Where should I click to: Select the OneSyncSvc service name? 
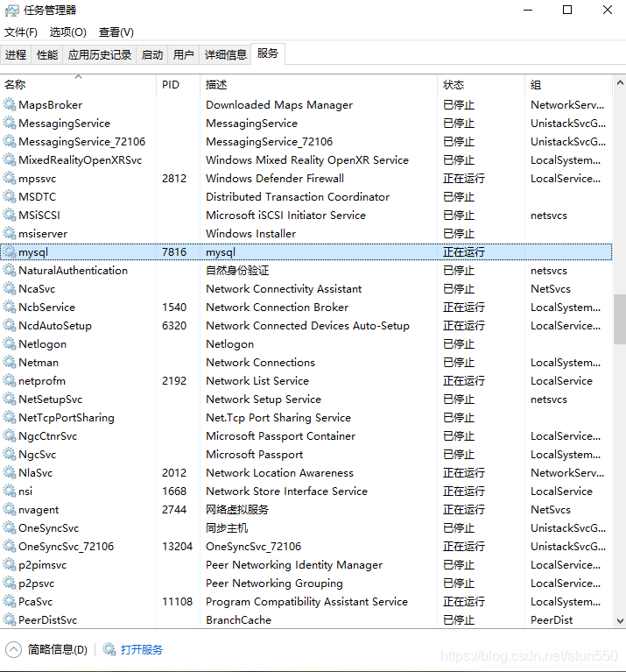[48, 528]
